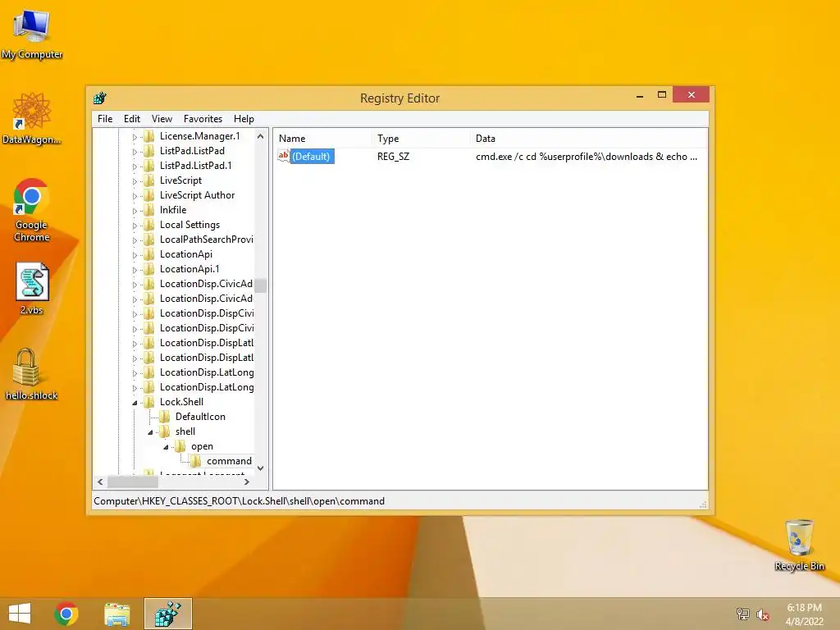This screenshot has height=630, width=840.
Task: Click the string value icon beside (Default)
Action: coord(283,156)
